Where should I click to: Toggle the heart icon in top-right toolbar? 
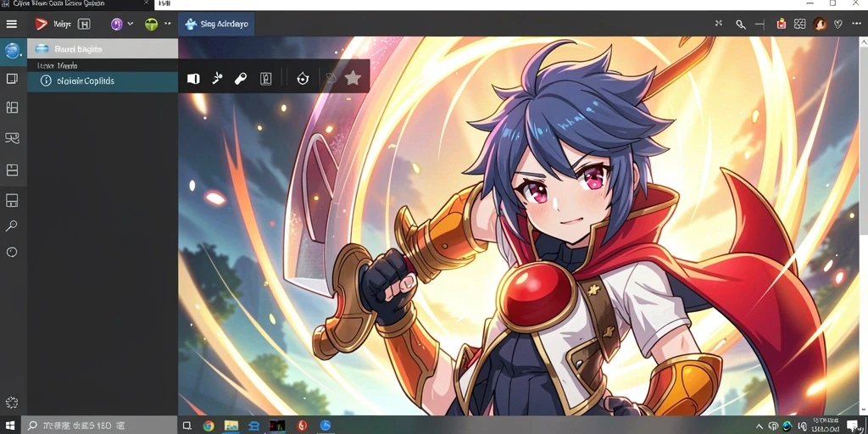tap(838, 24)
